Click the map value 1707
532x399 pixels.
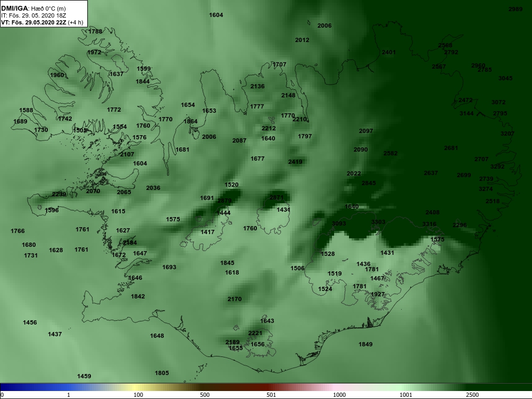pyautogui.click(x=279, y=64)
